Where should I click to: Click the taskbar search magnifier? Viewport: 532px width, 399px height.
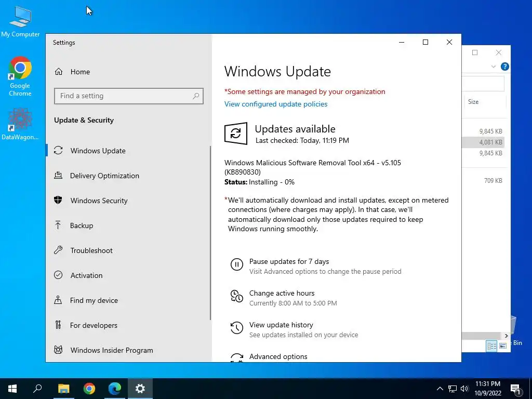click(37, 389)
